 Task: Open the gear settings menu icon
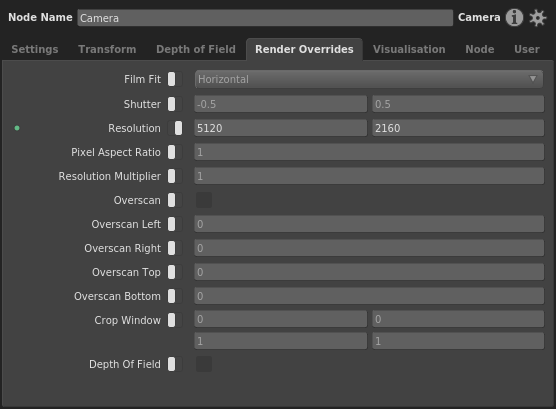pyautogui.click(x=538, y=18)
